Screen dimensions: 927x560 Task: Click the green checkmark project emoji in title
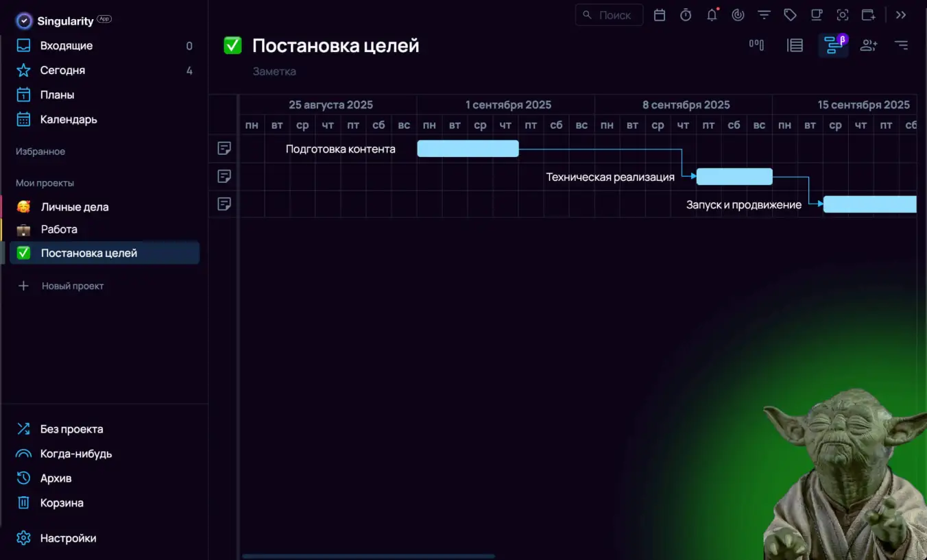233,46
